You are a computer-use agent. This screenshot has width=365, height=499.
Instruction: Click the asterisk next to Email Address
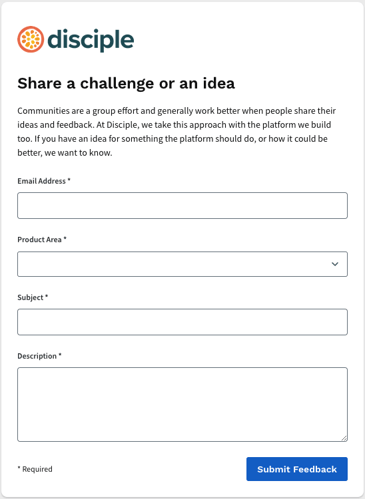69,180
